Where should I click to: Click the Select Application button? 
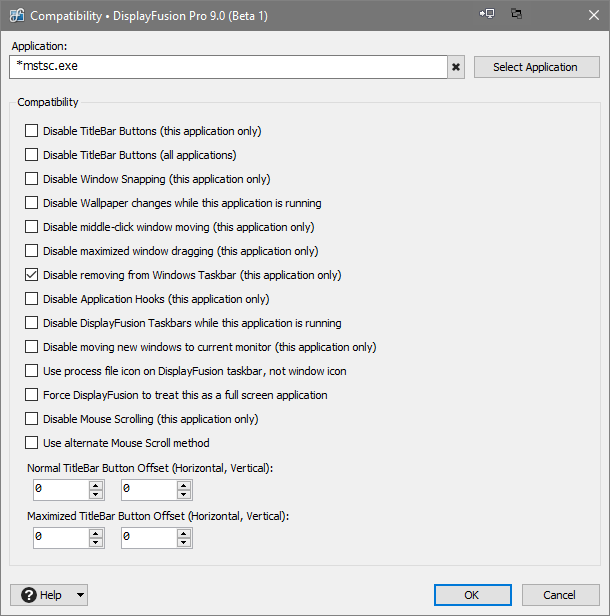click(535, 67)
